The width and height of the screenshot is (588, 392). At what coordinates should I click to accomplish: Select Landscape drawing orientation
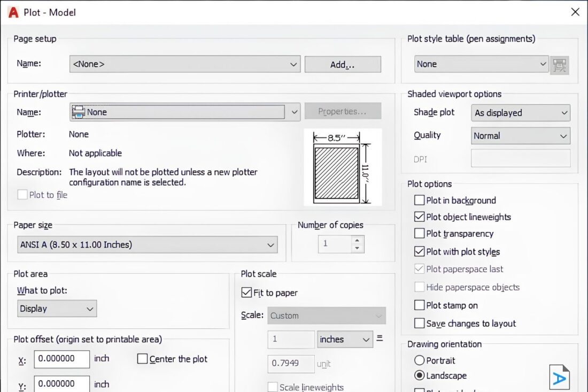point(419,375)
